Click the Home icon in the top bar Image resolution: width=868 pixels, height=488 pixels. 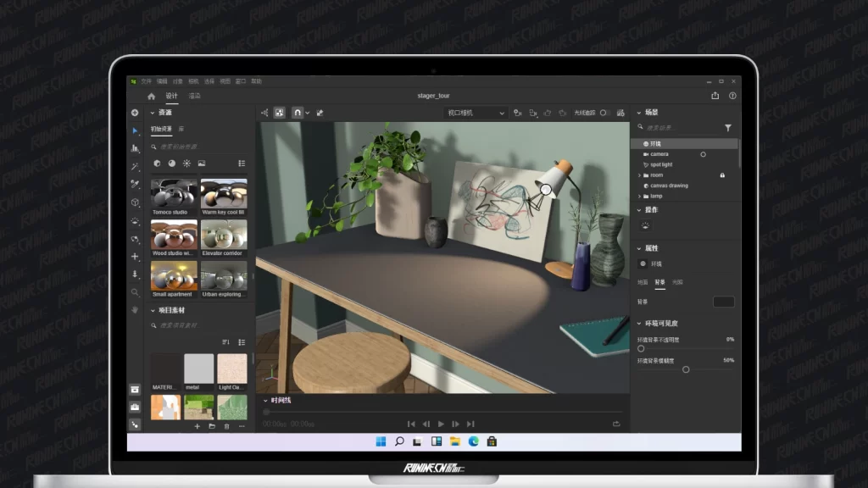point(152,97)
